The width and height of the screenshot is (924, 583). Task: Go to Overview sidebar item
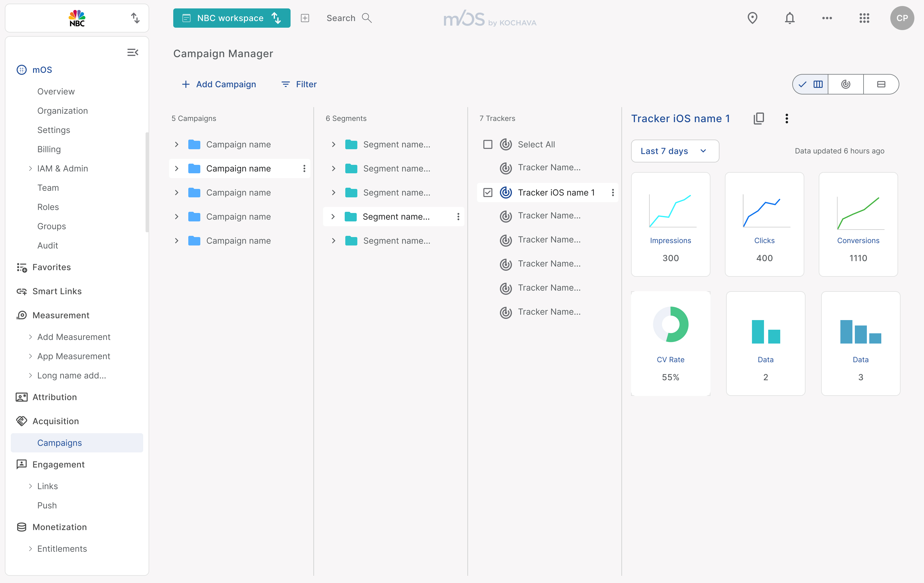point(56,91)
